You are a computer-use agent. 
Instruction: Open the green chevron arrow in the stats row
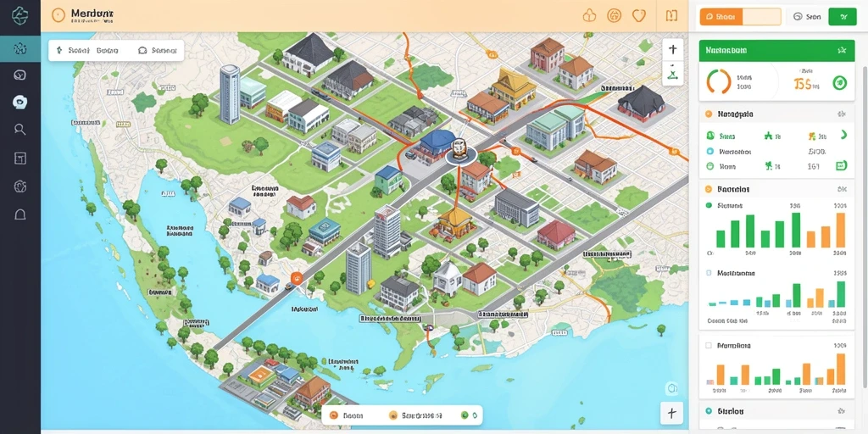843,135
